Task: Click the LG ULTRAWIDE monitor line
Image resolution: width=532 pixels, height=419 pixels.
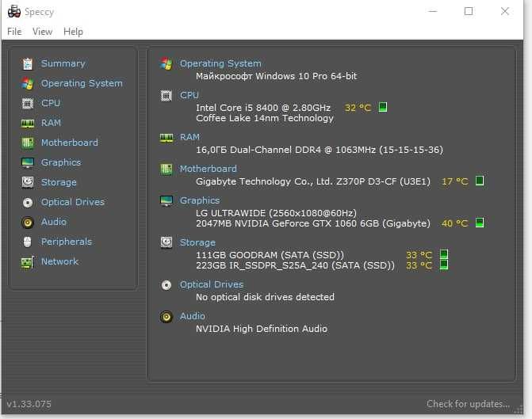Action: tap(276, 213)
